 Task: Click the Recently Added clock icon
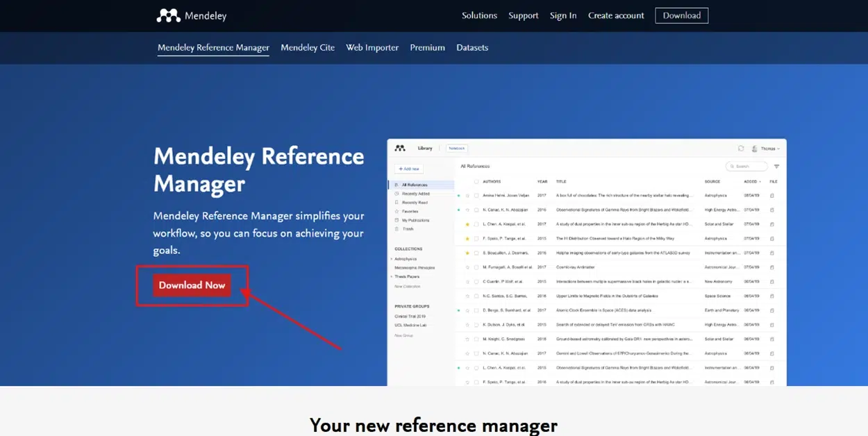coord(397,194)
